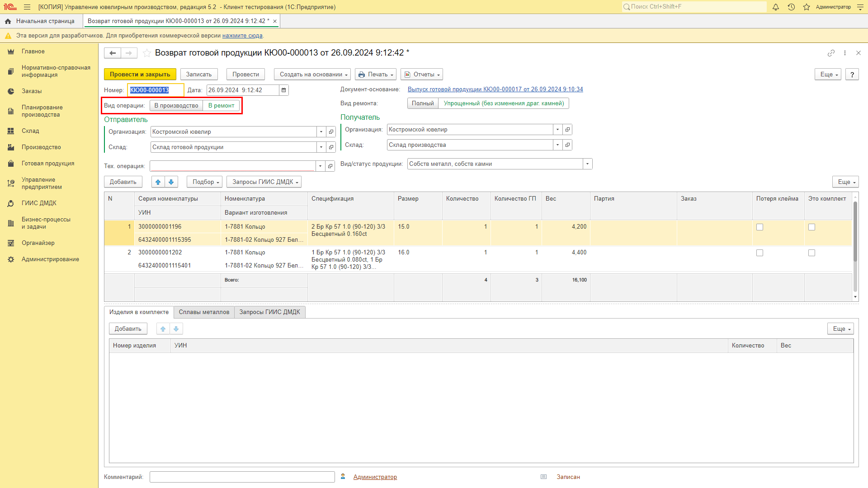Go back with the left arrow button
Image resolution: width=868 pixels, height=488 pixels.
tap(113, 53)
